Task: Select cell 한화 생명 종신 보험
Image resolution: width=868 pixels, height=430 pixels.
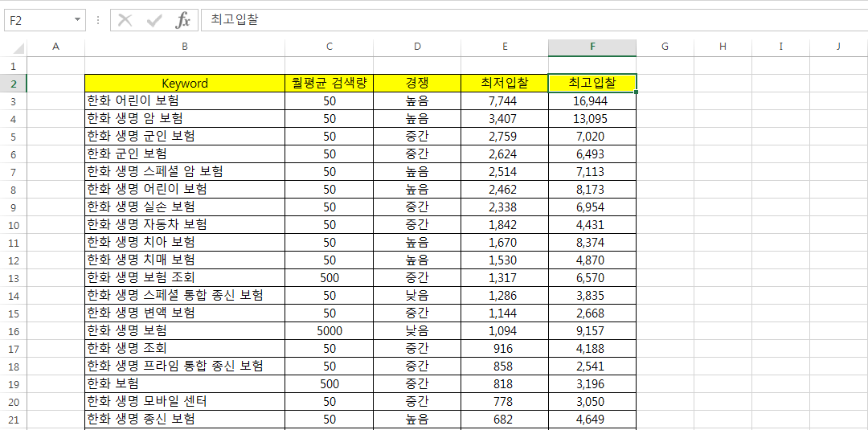Action: point(185,420)
